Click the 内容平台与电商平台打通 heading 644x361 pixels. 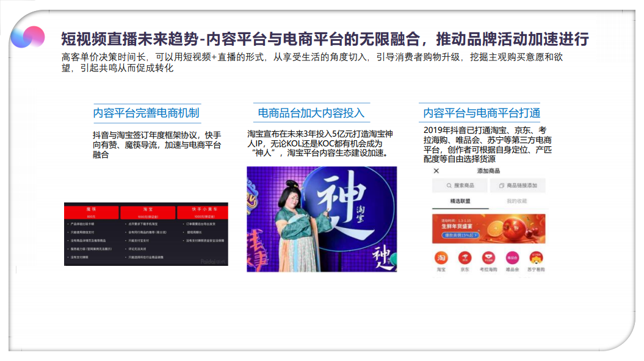click(482, 113)
